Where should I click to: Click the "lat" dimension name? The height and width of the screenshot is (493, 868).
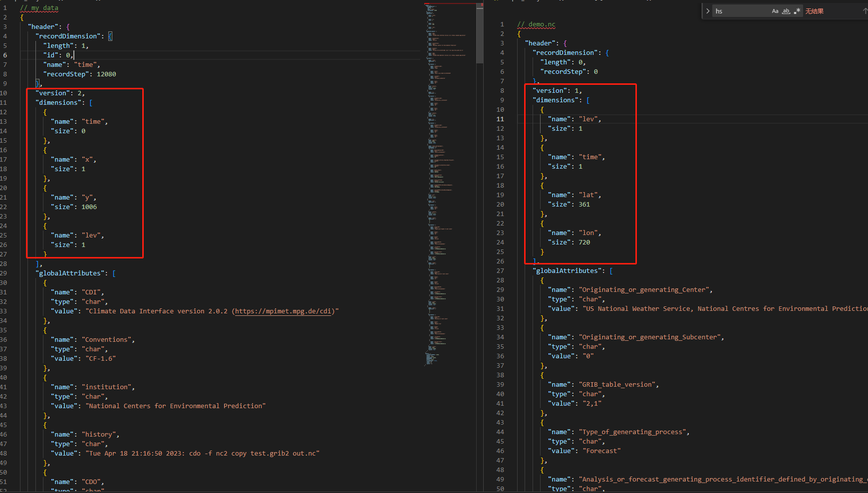588,195
